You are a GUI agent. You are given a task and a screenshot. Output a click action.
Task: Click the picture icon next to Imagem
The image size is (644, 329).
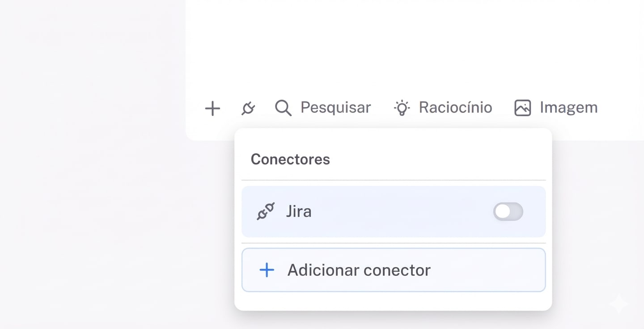[521, 107]
